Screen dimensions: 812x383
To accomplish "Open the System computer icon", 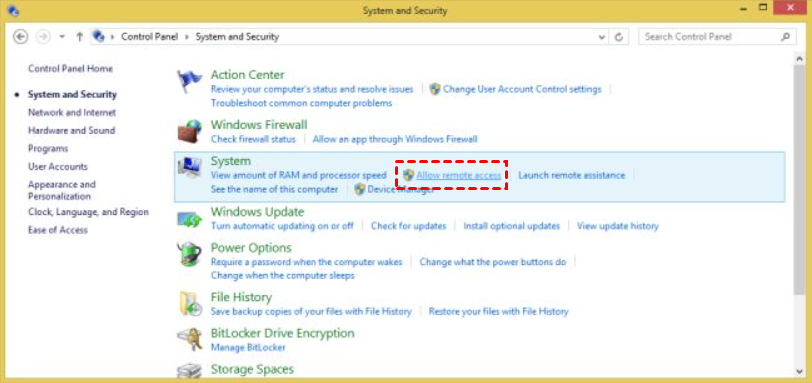I will pos(189,168).
